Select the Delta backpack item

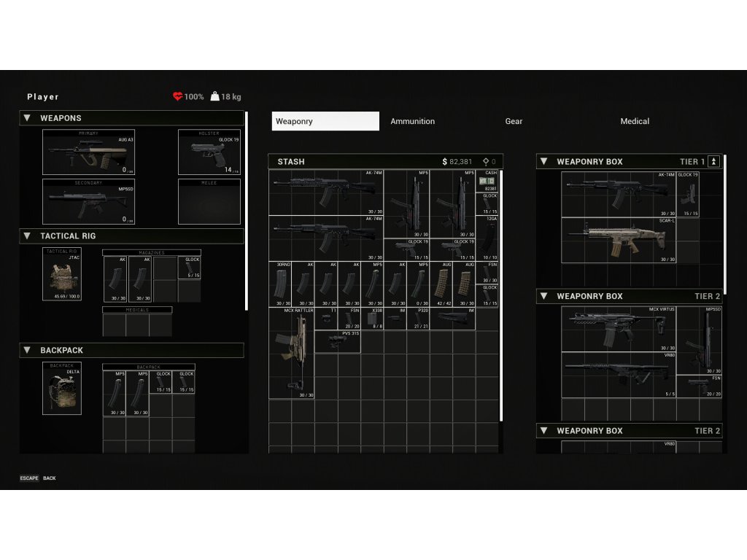click(62, 388)
